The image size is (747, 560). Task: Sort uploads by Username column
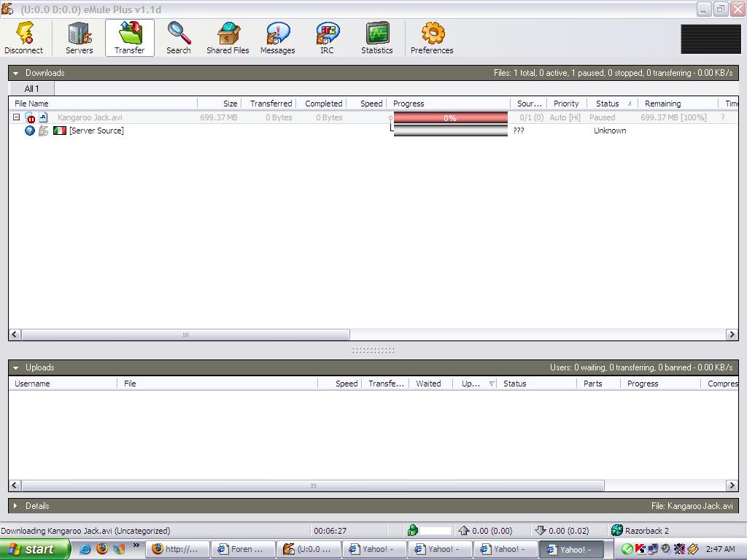pos(63,384)
